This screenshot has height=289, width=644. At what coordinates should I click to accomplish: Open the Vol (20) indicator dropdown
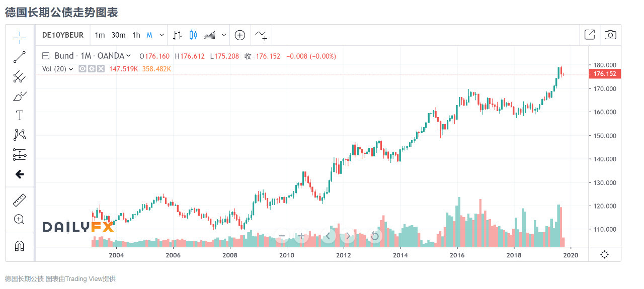coord(70,69)
